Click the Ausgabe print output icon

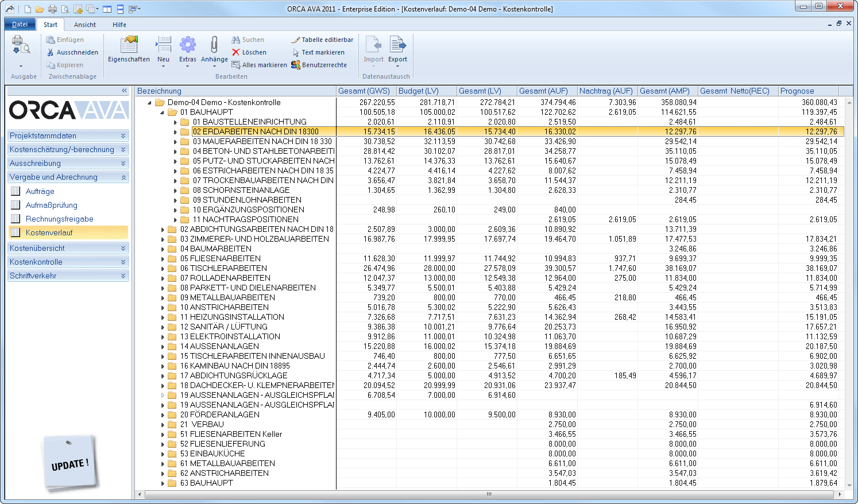21,45
